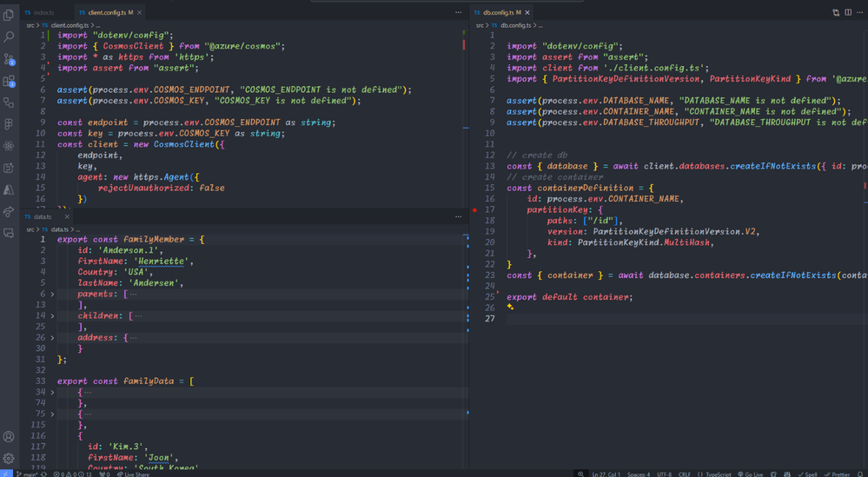Click the zoom magnifier icon in status bar
868x477 pixels.
coord(580,474)
